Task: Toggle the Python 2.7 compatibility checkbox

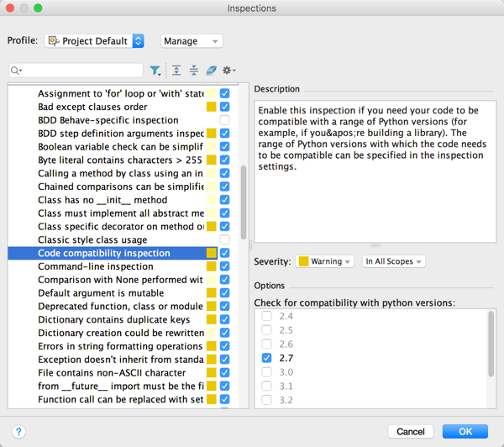Action: (x=266, y=358)
